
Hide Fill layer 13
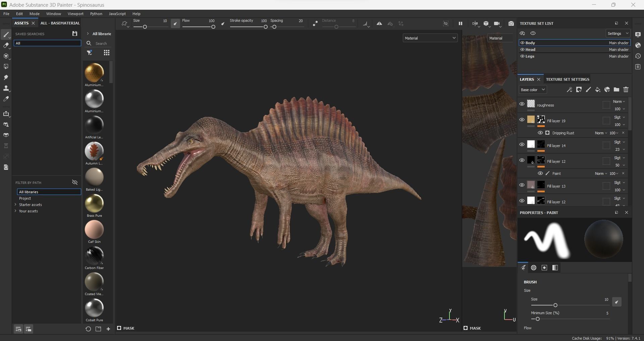522,185
